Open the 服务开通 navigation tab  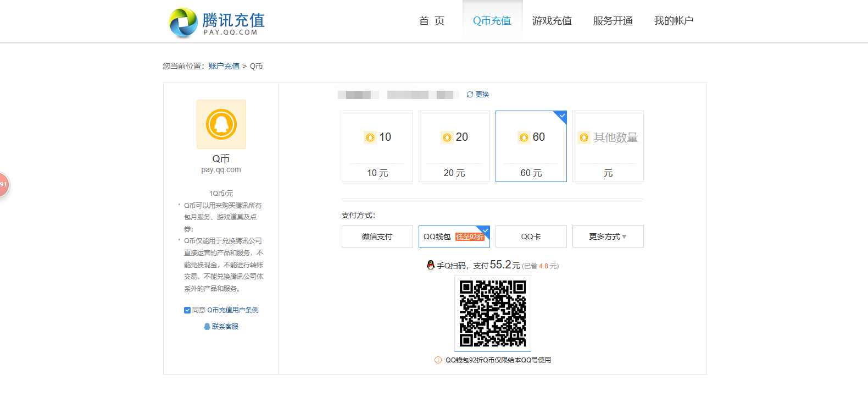[613, 21]
